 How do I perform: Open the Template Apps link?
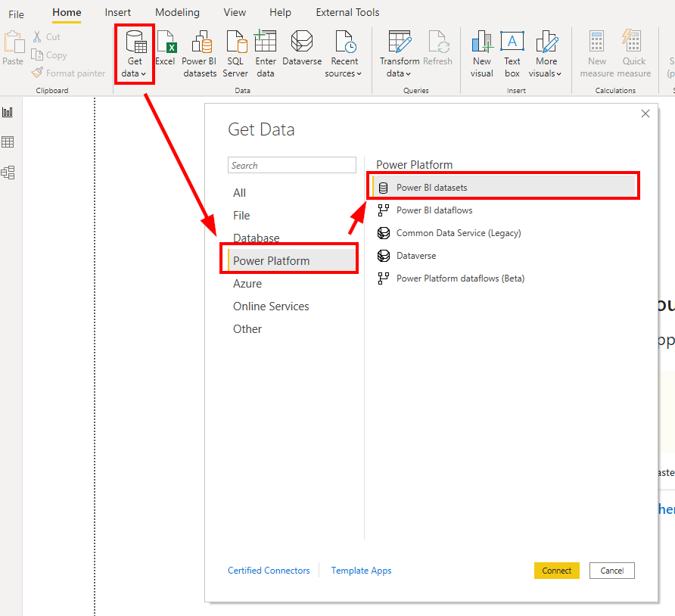click(x=361, y=571)
